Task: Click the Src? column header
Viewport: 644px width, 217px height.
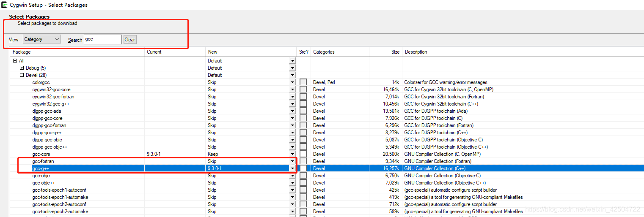Action: pyautogui.click(x=304, y=52)
